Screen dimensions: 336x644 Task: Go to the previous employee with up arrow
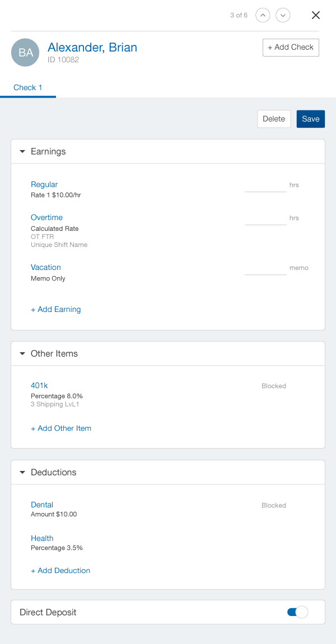263,15
